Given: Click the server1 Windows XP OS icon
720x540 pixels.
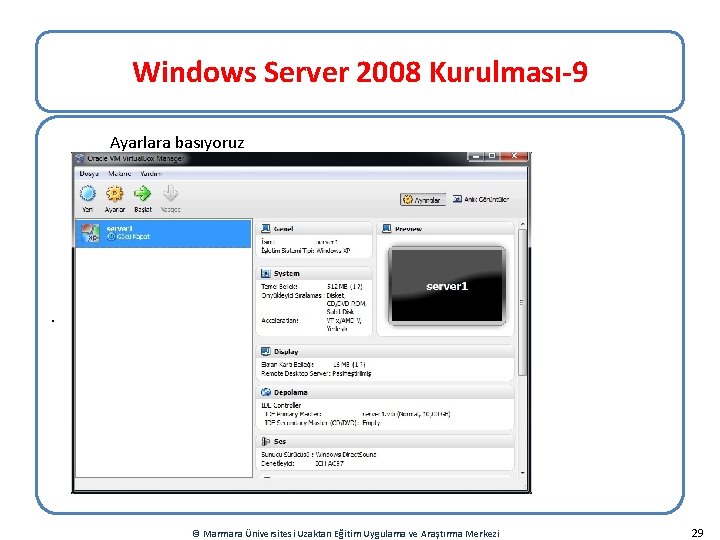Looking at the screenshot, I should pos(90,233).
